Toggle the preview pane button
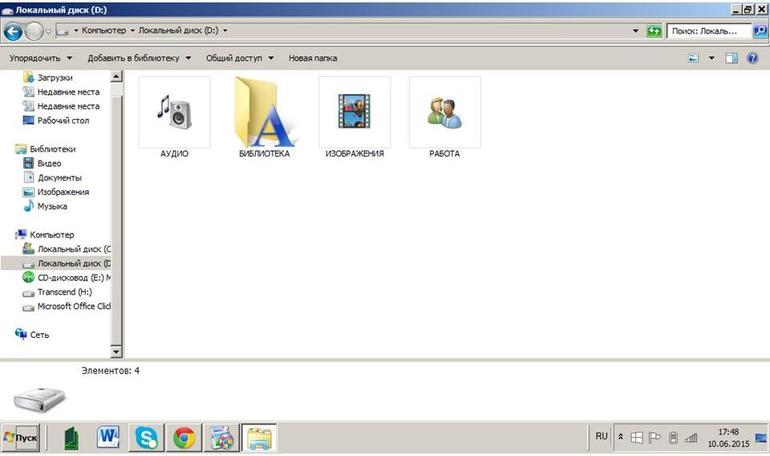Image resolution: width=770 pixels, height=456 pixels. (731, 58)
